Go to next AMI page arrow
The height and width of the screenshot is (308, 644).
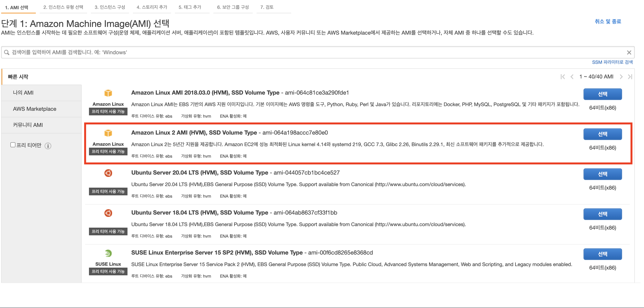click(621, 77)
